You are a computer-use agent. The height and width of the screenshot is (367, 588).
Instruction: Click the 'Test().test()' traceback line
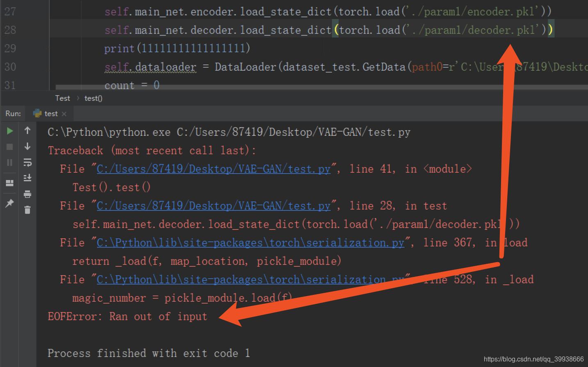pos(112,187)
